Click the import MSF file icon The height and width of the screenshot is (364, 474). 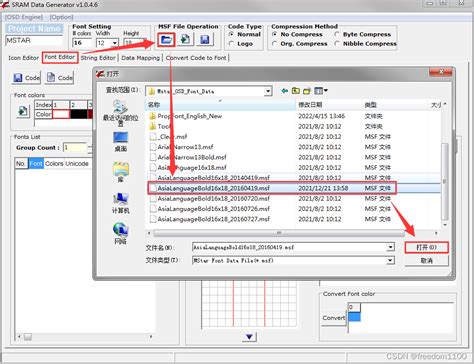point(185,40)
